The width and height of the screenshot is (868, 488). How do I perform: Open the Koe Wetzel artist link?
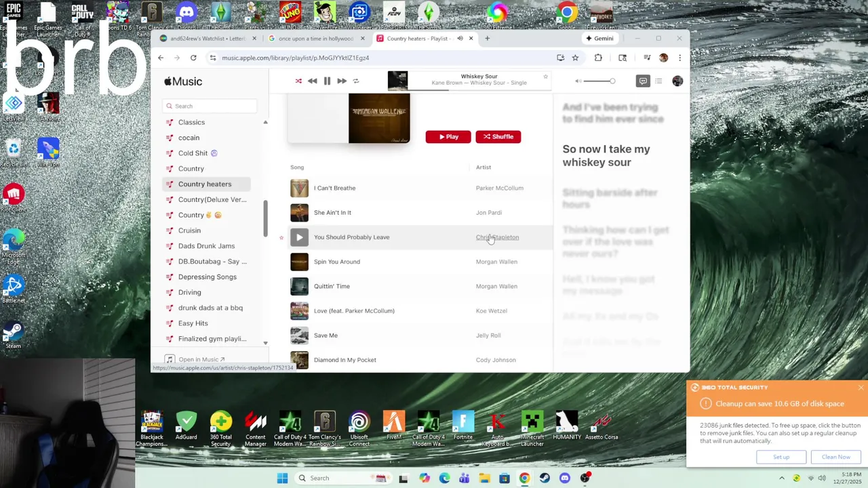click(x=492, y=310)
